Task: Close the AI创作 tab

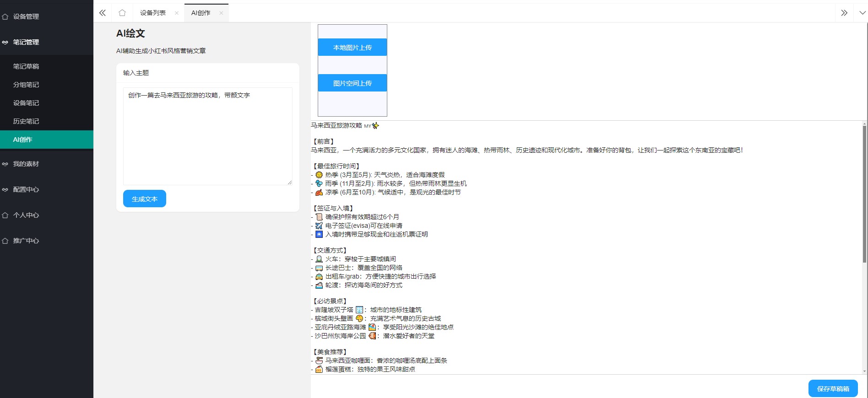Action: (221, 13)
